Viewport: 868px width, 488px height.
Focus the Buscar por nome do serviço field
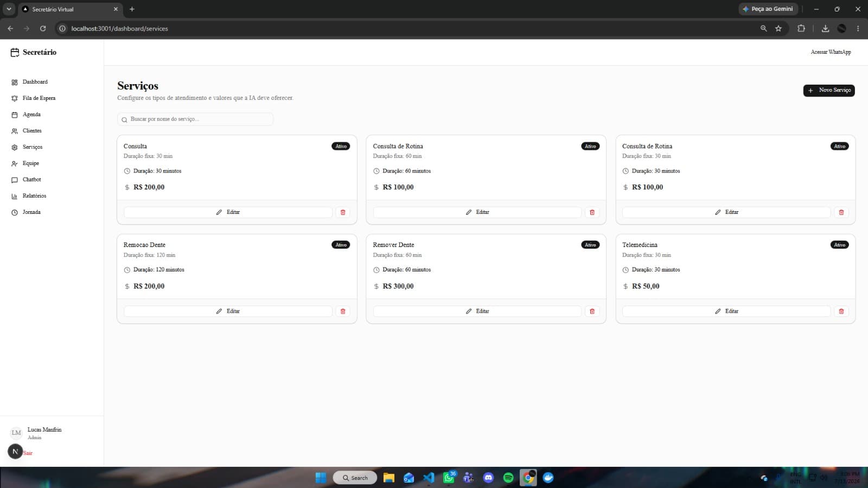click(x=195, y=119)
